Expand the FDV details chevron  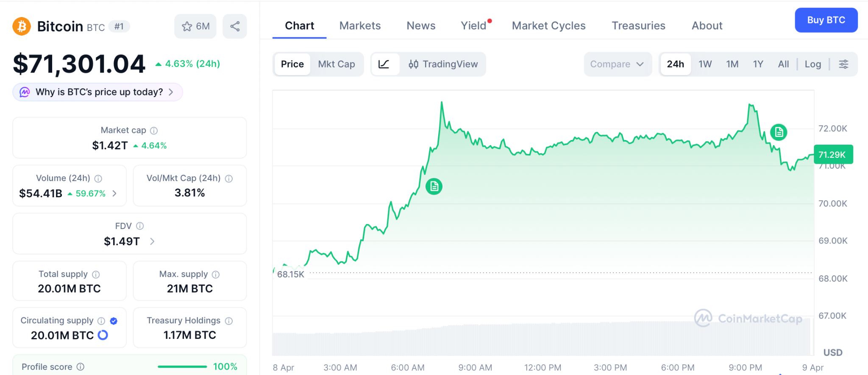click(x=152, y=241)
